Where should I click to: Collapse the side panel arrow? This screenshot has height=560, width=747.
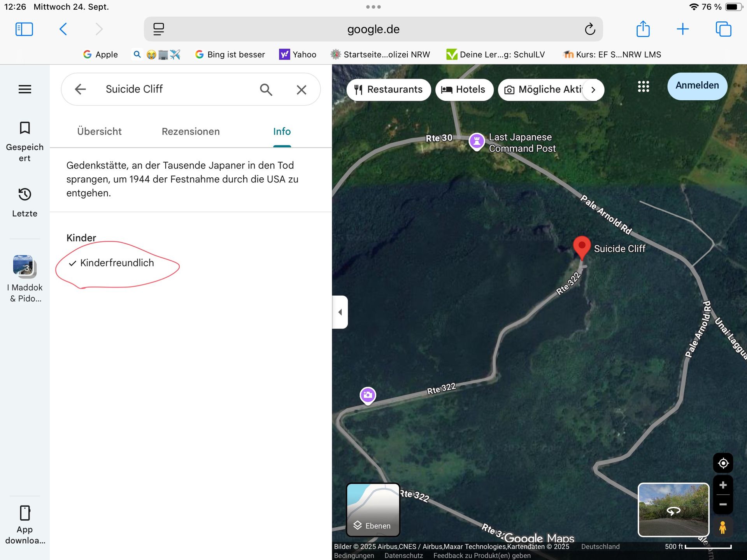pos(340,312)
